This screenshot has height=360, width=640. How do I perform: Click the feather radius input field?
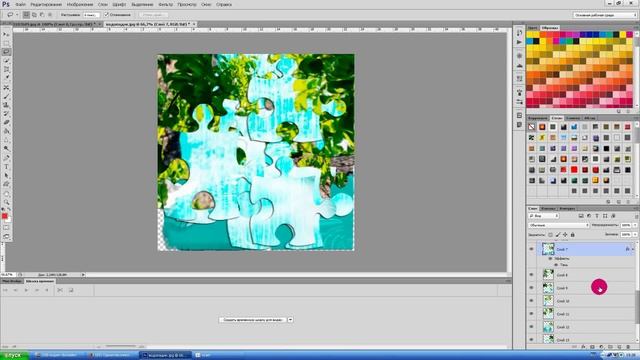point(91,15)
